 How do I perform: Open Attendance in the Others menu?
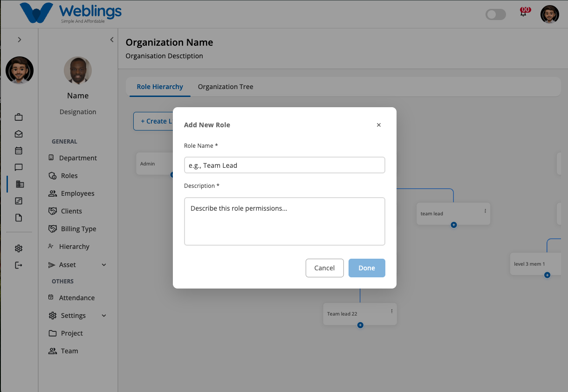(x=72, y=298)
